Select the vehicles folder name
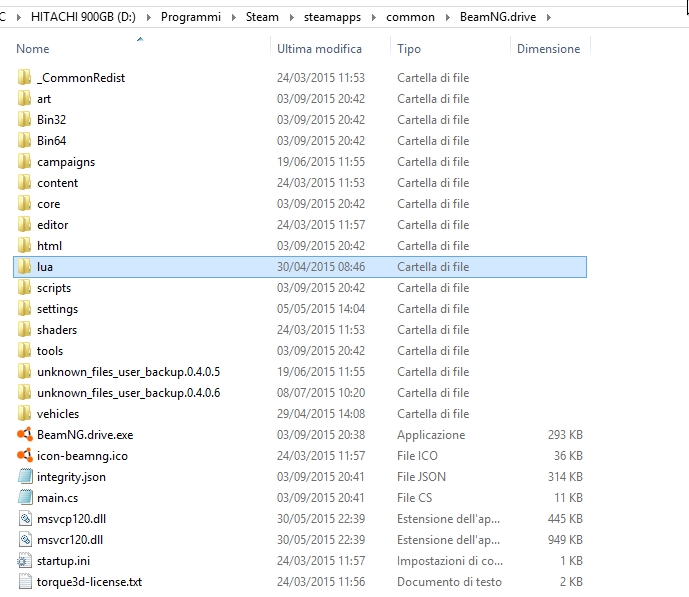The height and width of the screenshot is (597, 689). point(58,414)
